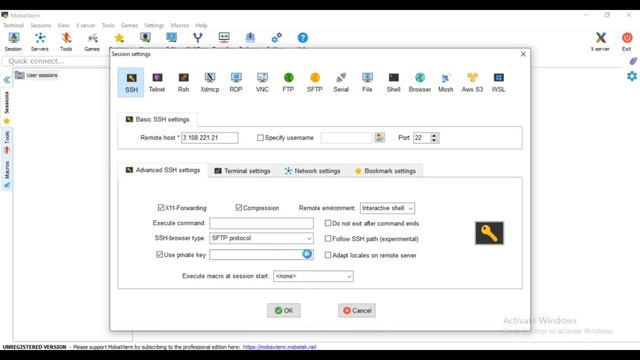This screenshot has height=360, width=640.
Task: Disable the Compression checkbox
Action: [239, 208]
